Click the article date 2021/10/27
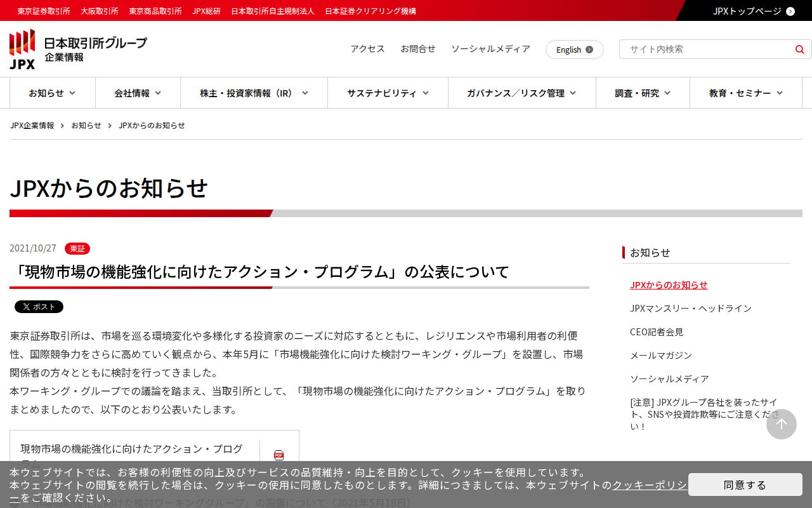Image resolution: width=812 pixels, height=508 pixels. click(33, 248)
